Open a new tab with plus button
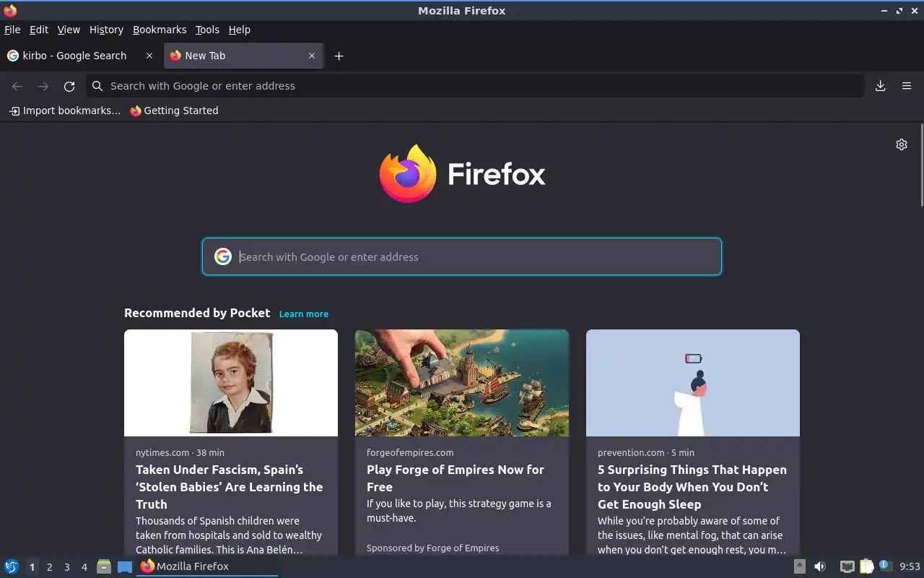Image resolution: width=924 pixels, height=578 pixels. coord(339,56)
